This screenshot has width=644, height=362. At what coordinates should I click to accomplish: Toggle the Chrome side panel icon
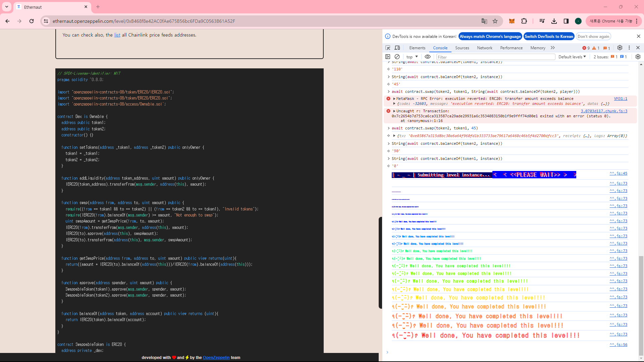click(x=566, y=21)
